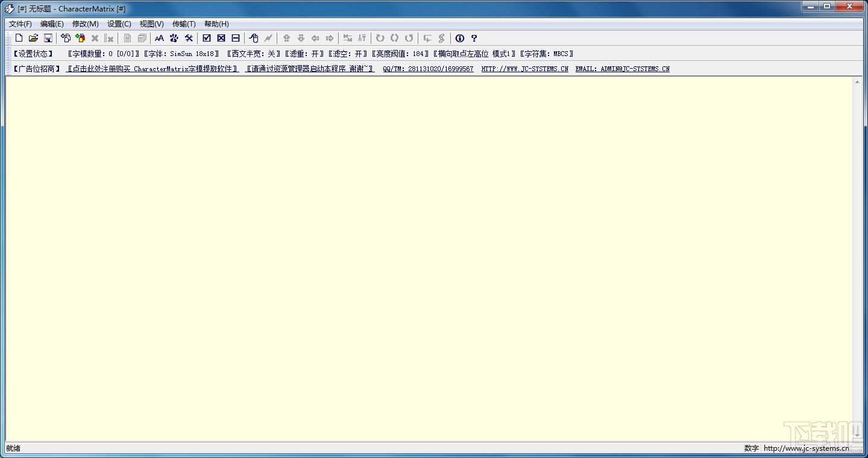The image size is (868, 458).
Task: Click inside the yellow character editing area
Action: pos(429,259)
